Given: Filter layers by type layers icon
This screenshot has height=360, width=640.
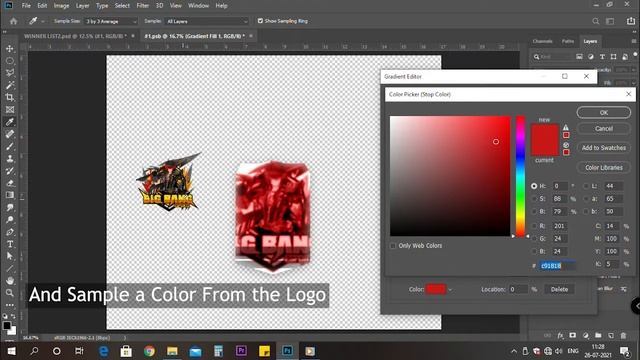Looking at the screenshot, I should 602,57.
